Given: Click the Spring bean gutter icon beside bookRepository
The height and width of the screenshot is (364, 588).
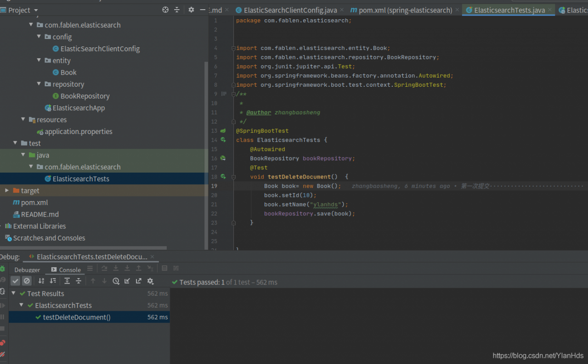Looking at the screenshot, I should pyautogui.click(x=223, y=158).
